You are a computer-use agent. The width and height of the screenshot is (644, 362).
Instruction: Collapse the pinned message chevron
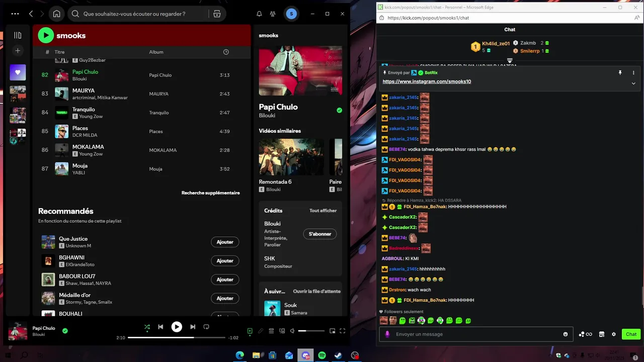pyautogui.click(x=633, y=83)
